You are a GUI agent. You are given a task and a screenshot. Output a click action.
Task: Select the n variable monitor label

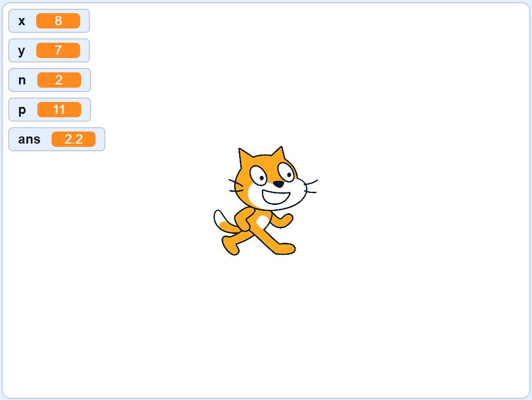(x=22, y=81)
